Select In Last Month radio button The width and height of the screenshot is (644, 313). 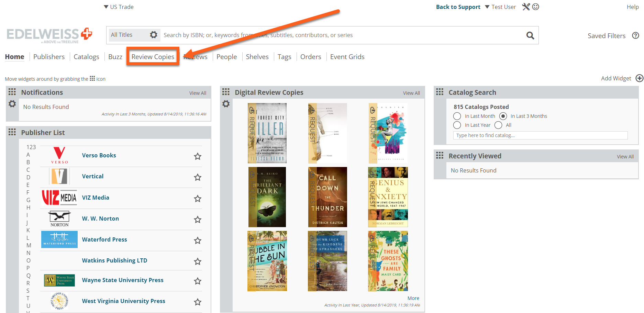[457, 116]
